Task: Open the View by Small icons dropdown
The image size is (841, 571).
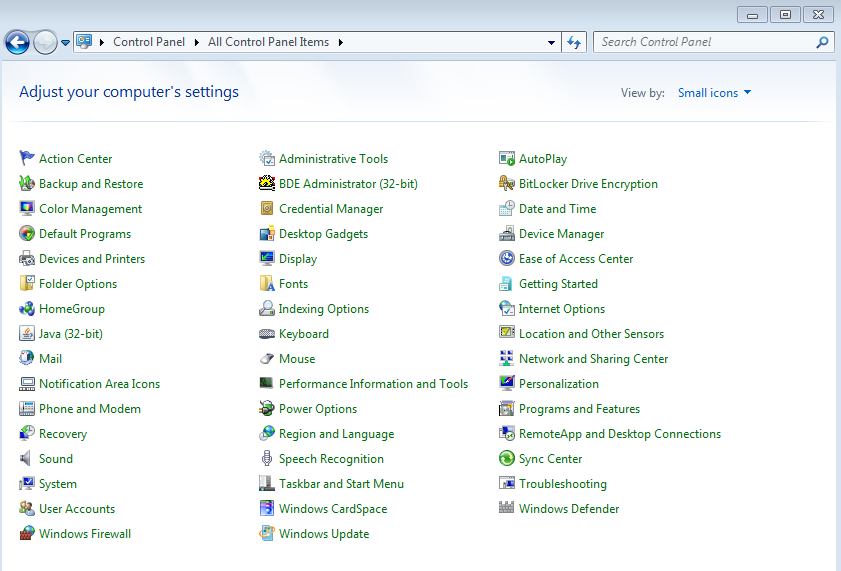Action: click(x=714, y=93)
